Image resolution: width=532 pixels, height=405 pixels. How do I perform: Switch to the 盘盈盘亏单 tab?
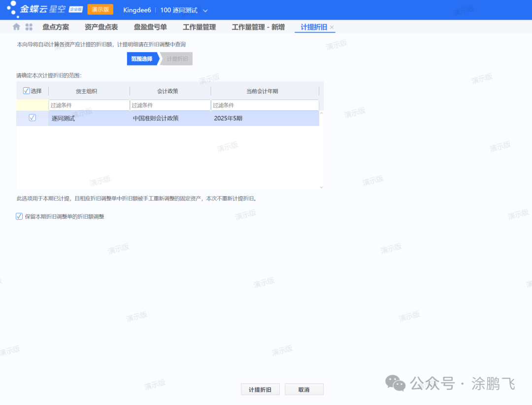pos(150,27)
